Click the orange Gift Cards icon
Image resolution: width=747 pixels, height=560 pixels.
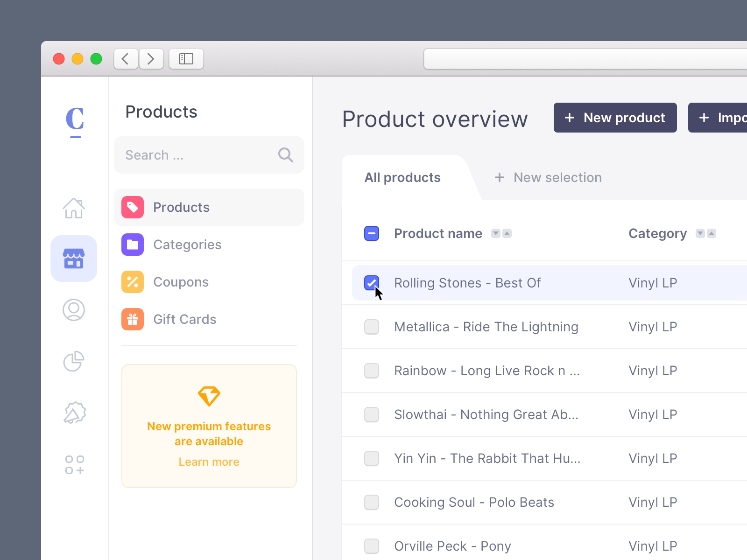(x=133, y=319)
